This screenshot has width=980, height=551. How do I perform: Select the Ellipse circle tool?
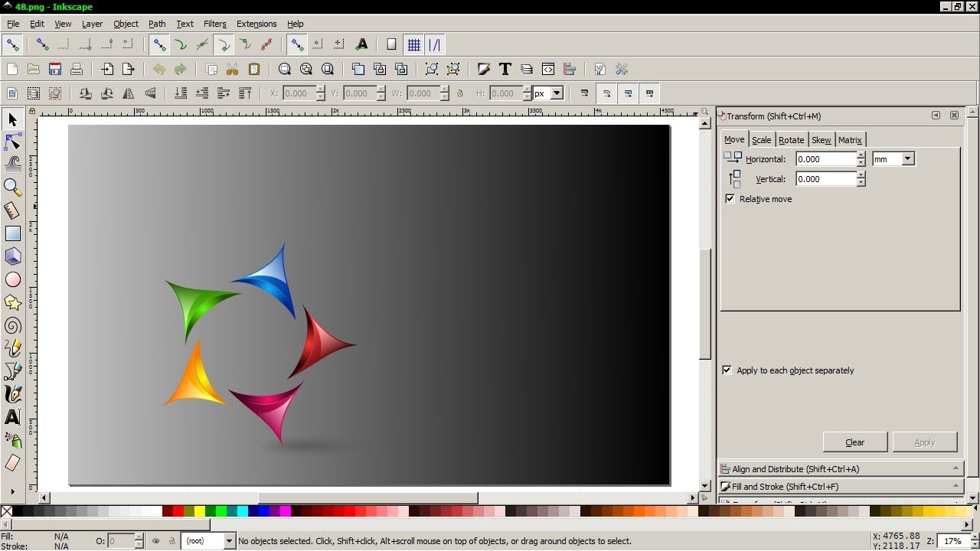click(12, 279)
